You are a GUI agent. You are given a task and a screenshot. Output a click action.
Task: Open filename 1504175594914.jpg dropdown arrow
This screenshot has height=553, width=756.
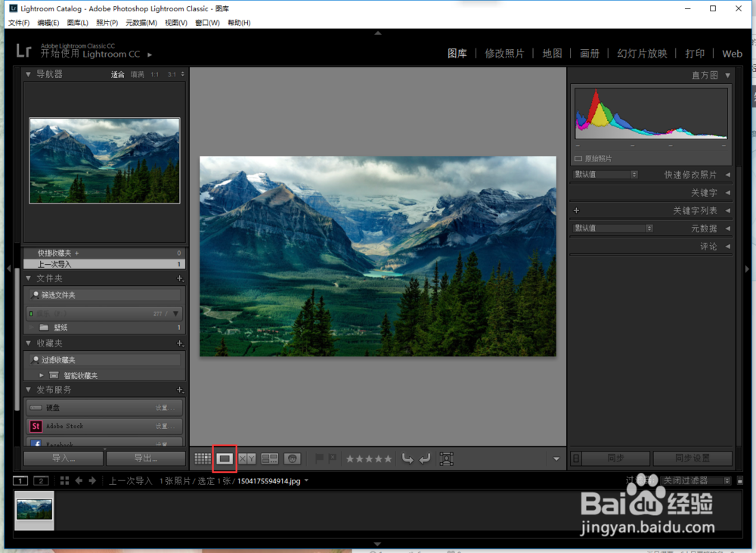[x=307, y=480]
